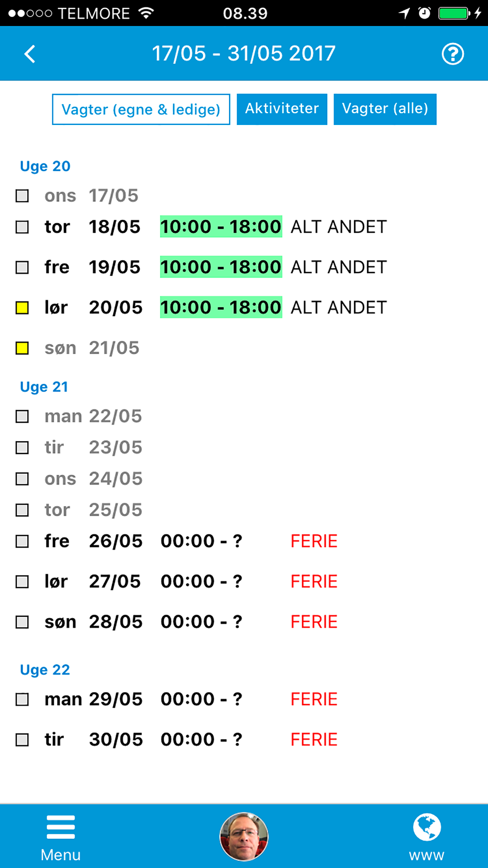Open the user profile photo

(x=244, y=836)
